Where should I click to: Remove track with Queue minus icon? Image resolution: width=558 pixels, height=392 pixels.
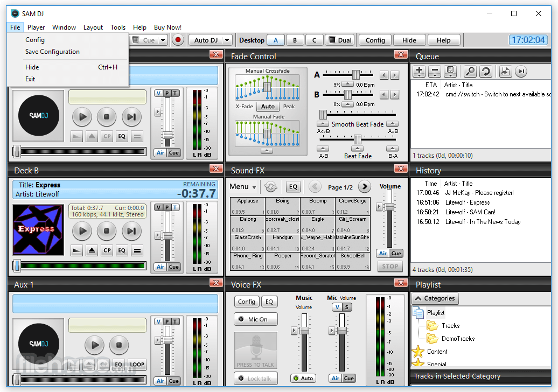pos(435,72)
